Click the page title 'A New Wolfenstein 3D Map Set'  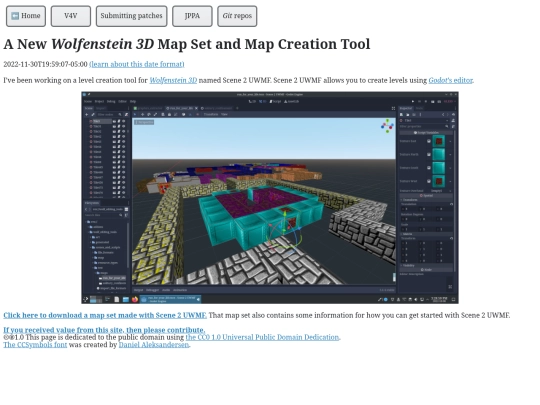click(x=187, y=44)
